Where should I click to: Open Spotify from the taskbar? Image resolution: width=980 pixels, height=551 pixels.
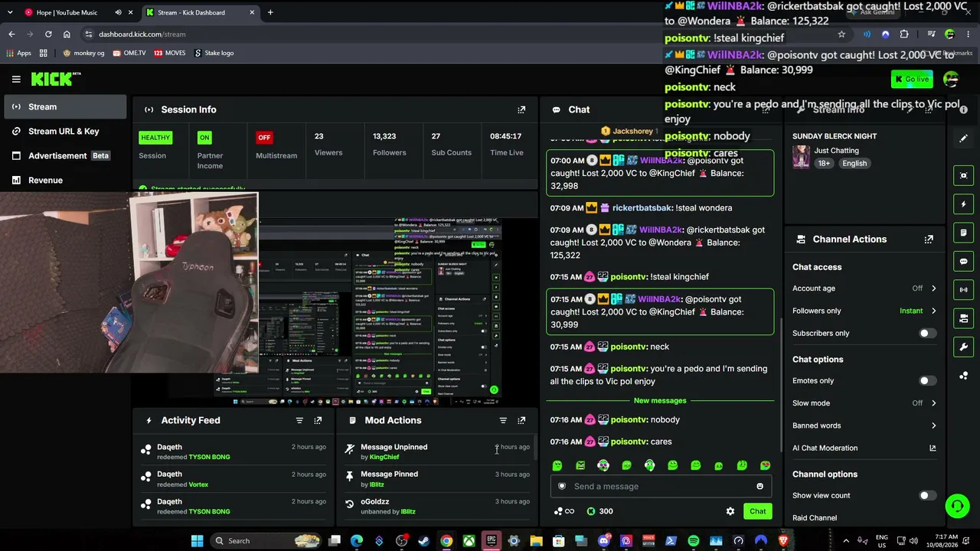click(693, 541)
